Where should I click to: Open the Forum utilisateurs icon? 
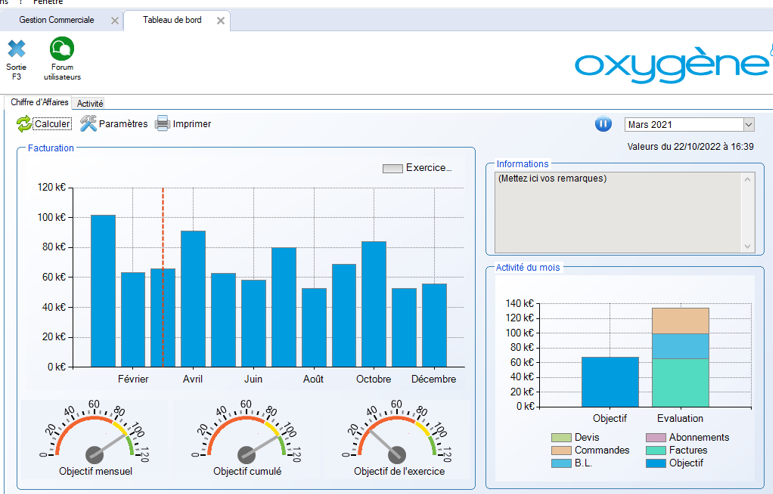62,49
